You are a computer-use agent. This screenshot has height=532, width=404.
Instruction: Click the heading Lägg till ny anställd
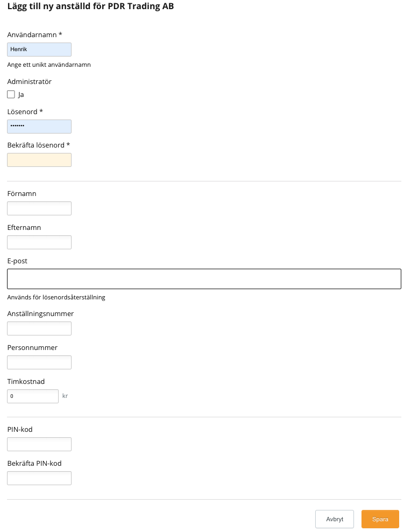90,7
